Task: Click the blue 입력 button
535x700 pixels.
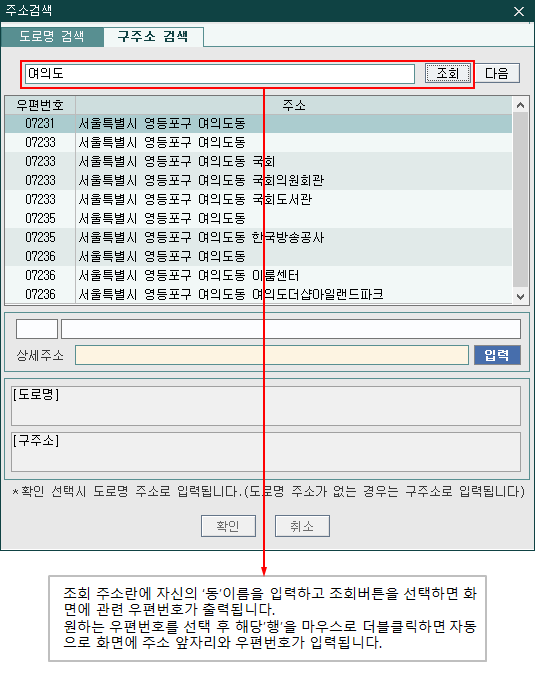Action: [x=497, y=355]
